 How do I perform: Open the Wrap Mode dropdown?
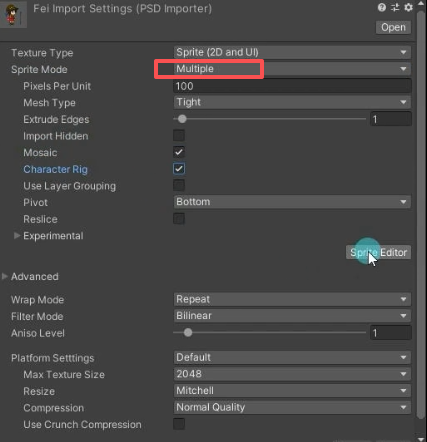click(292, 299)
